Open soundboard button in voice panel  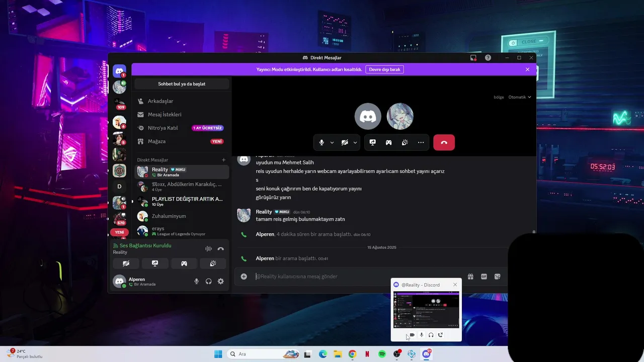pos(213,263)
